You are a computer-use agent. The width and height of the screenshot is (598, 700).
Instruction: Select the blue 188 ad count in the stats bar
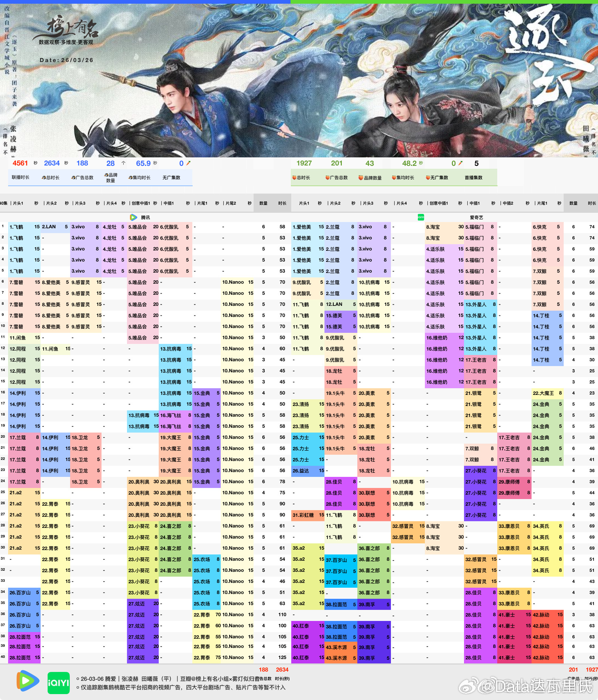tap(82, 163)
